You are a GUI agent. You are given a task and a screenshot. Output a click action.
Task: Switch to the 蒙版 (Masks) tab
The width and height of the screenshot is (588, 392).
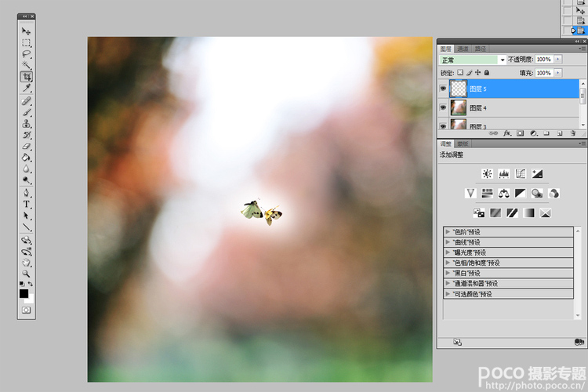click(x=463, y=143)
